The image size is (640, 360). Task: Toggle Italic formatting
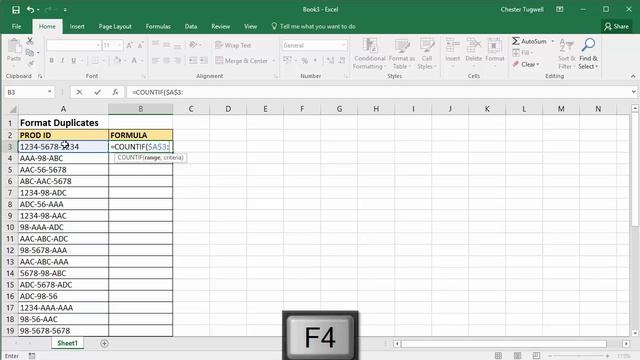coord(62,60)
